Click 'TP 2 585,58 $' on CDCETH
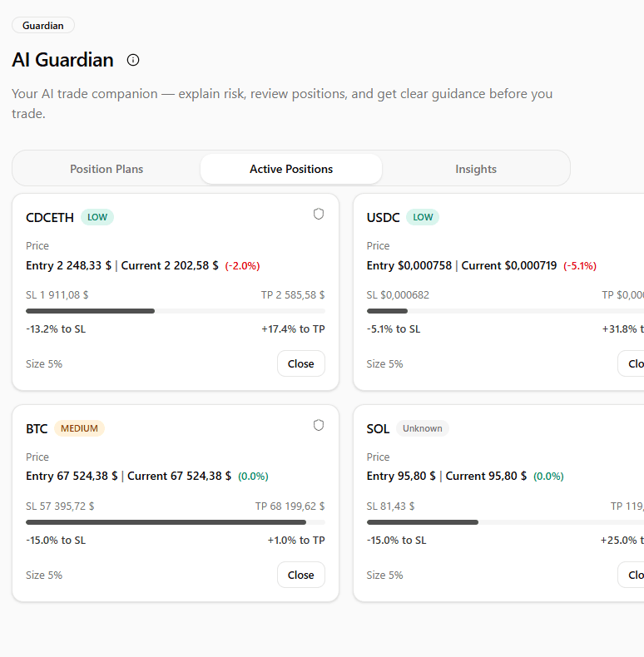The image size is (644, 657). [x=293, y=295]
